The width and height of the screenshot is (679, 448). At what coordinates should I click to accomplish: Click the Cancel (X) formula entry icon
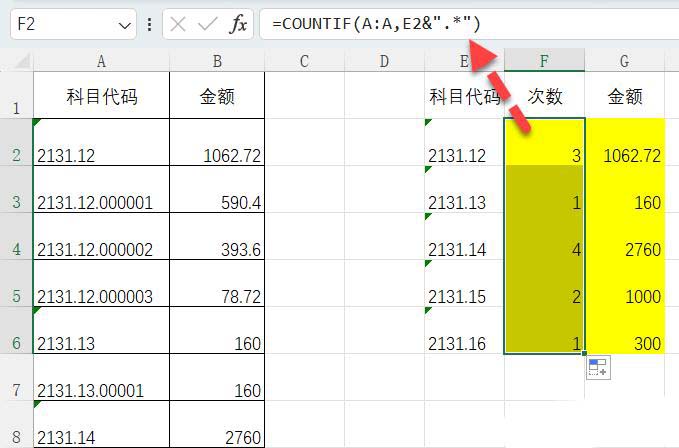[179, 24]
